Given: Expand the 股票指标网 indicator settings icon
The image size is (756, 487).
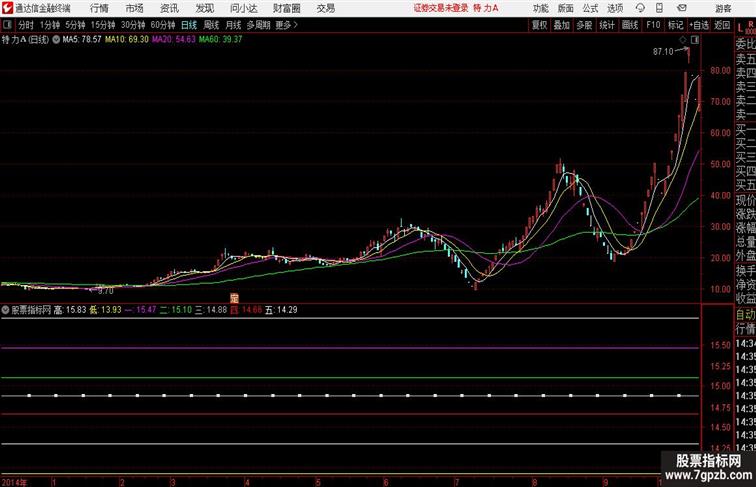Looking at the screenshot, I should pos(5,310).
